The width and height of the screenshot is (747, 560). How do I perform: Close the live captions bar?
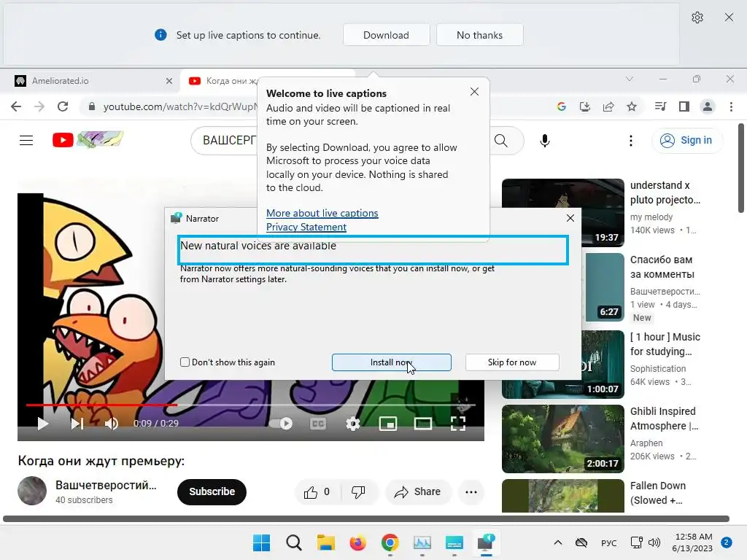729,17
